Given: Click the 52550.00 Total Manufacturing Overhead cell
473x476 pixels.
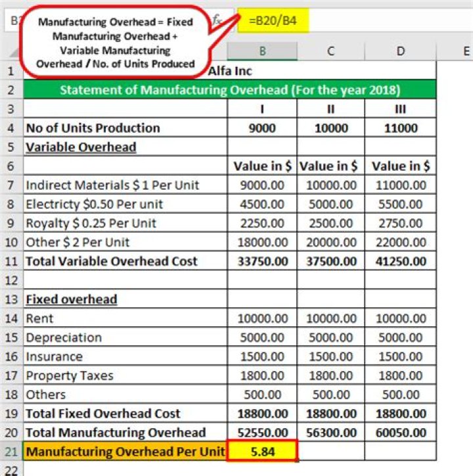Looking at the screenshot, I should [262, 433].
